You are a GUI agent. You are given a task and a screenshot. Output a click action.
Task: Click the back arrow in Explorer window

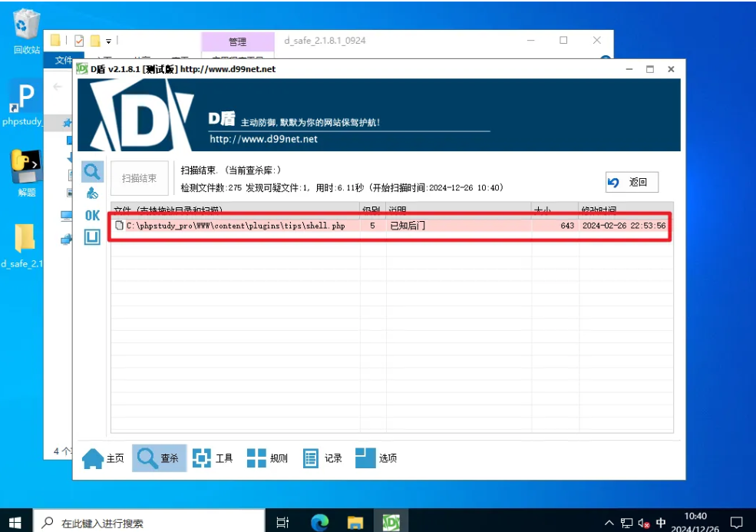tap(58, 87)
